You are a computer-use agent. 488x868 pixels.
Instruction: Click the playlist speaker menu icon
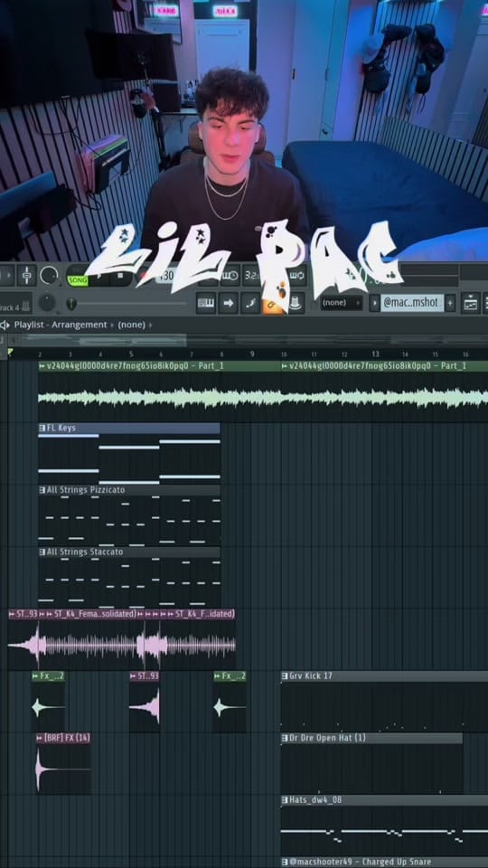[x=5, y=325]
